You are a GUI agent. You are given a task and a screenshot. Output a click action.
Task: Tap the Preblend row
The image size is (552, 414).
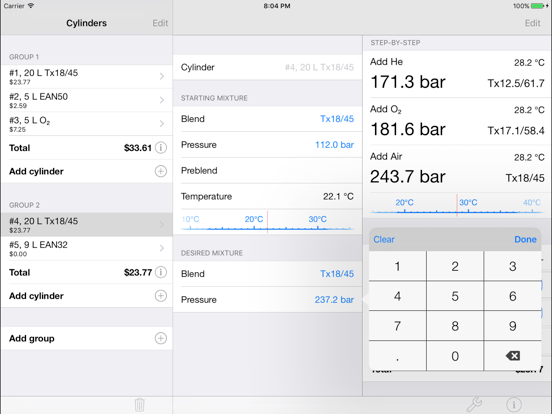tap(268, 171)
